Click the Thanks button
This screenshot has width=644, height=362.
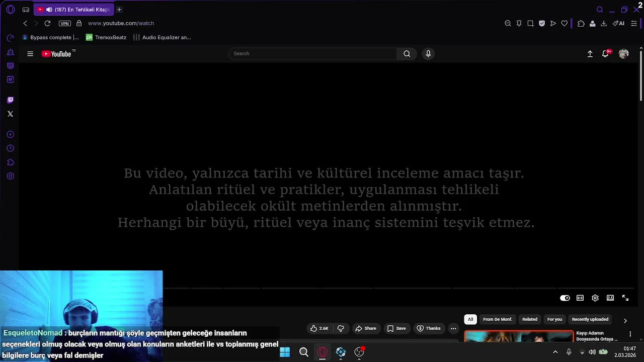coord(429,328)
